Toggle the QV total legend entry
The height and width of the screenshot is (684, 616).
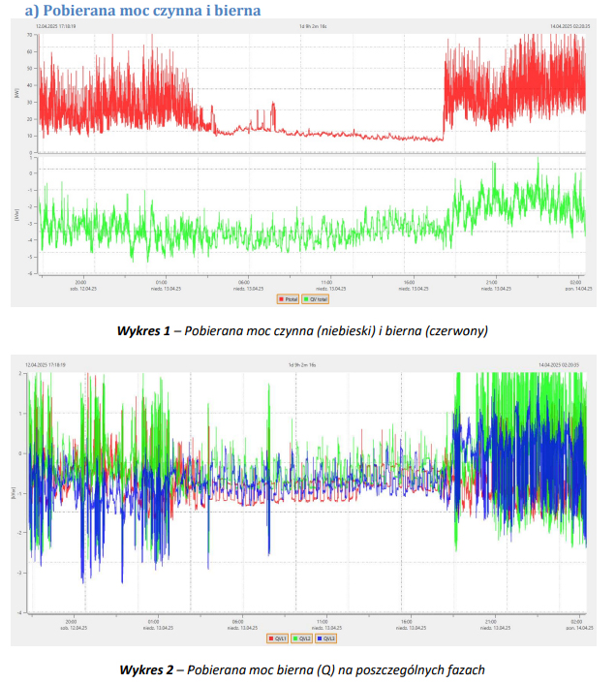[x=317, y=299]
